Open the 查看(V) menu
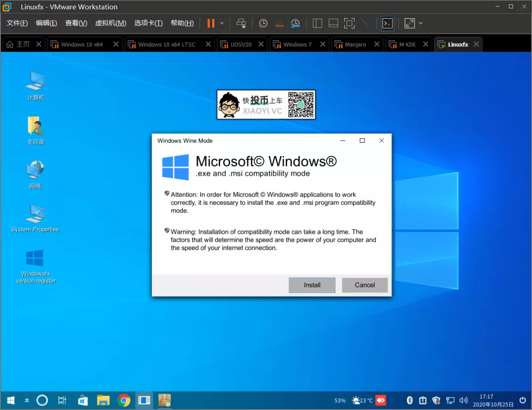This screenshot has width=532, height=410. (x=76, y=23)
